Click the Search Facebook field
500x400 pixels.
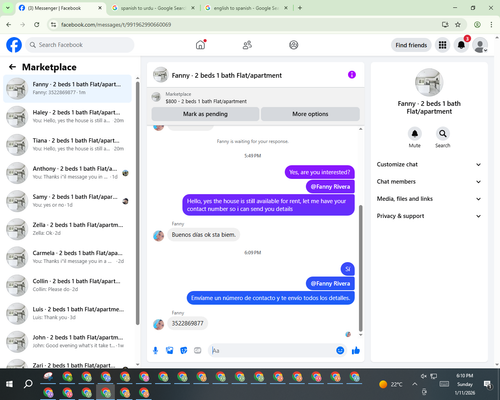80,45
